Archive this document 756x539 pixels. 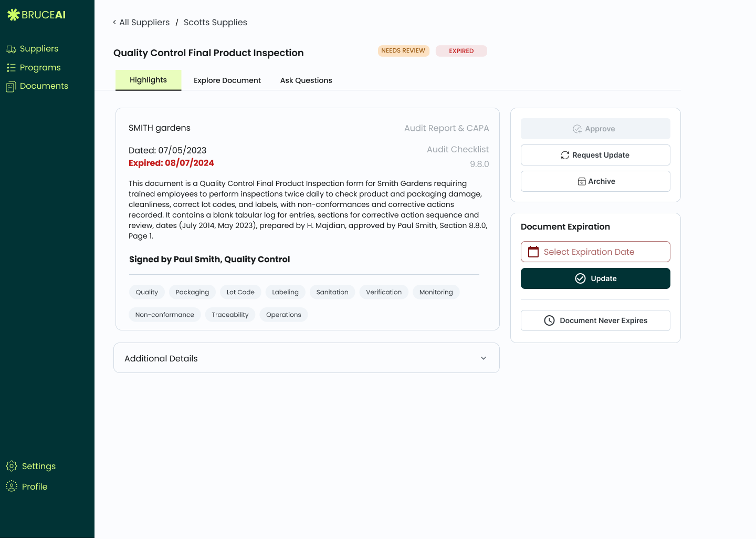595,181
